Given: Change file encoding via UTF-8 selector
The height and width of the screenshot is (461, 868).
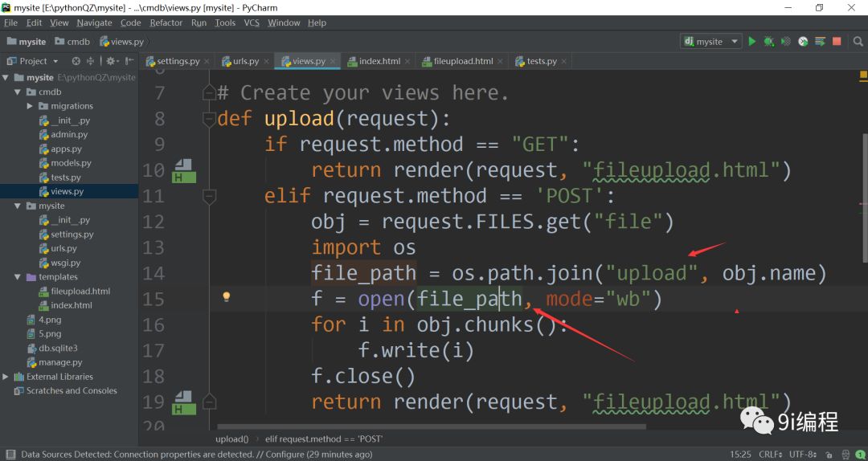Looking at the screenshot, I should click(803, 455).
